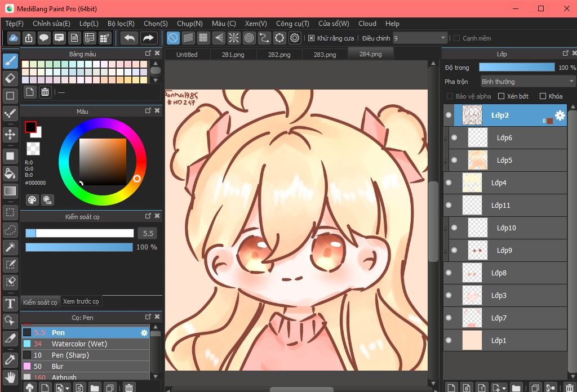Hide the Lớp1 background layer
Image resolution: width=577 pixels, height=392 pixels.
coord(448,341)
